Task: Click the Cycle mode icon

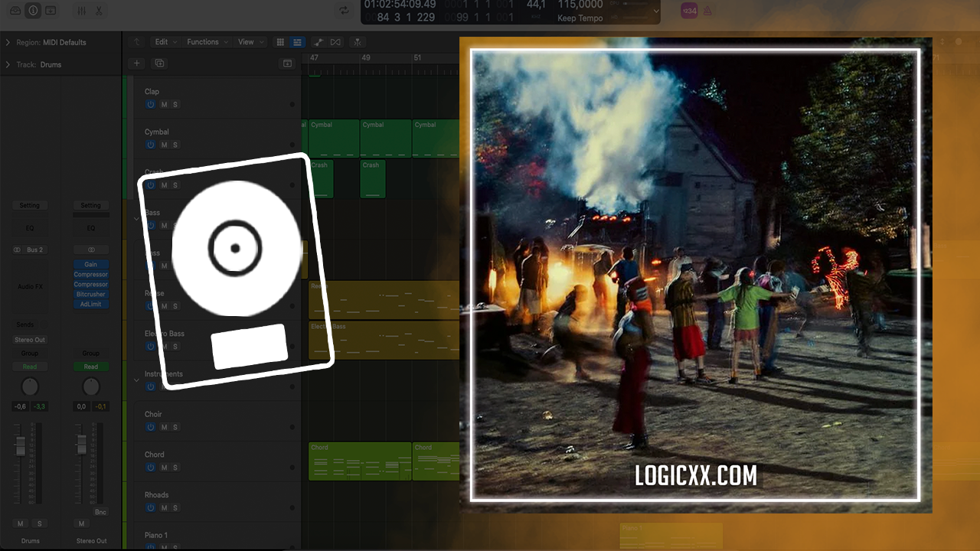Action: 345,11
